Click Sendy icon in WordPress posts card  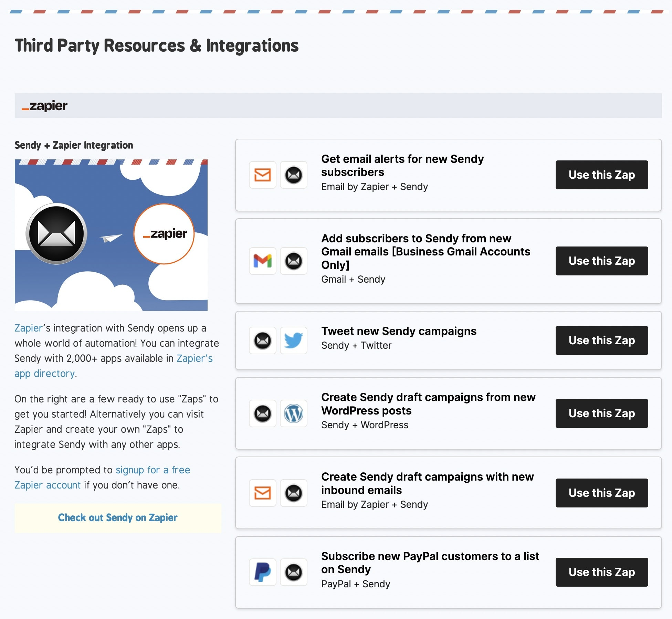pos(263,413)
